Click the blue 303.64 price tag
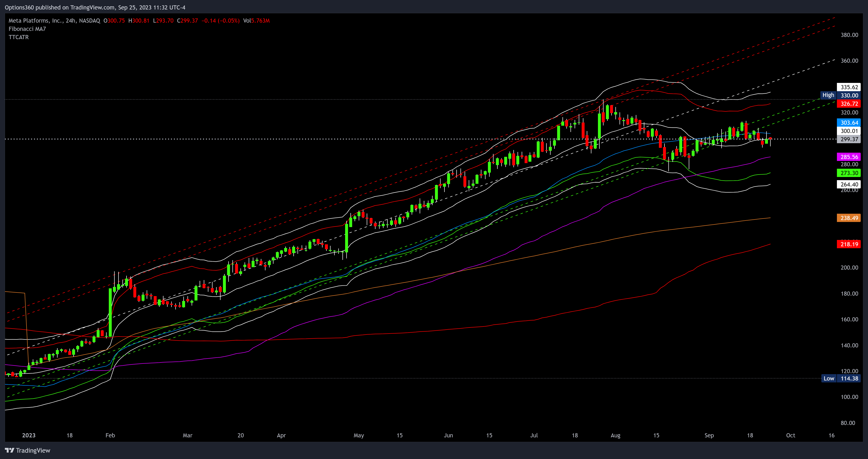Screen dimensions: 868x459 (849, 123)
